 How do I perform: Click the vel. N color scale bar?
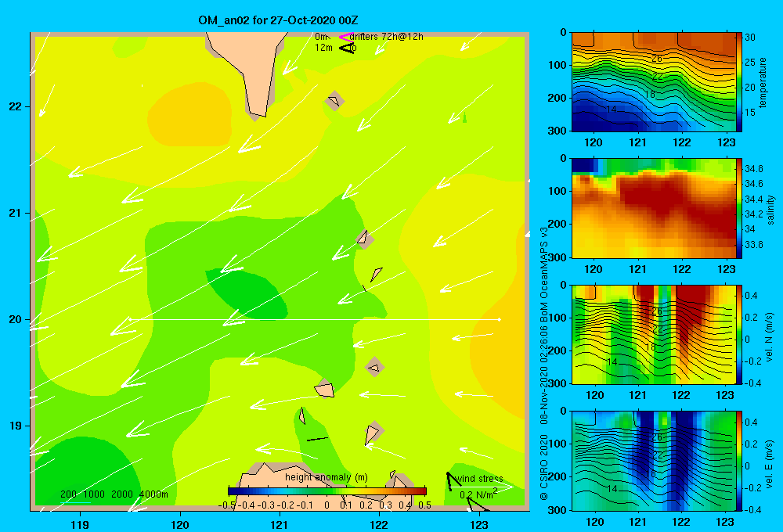pos(739,334)
